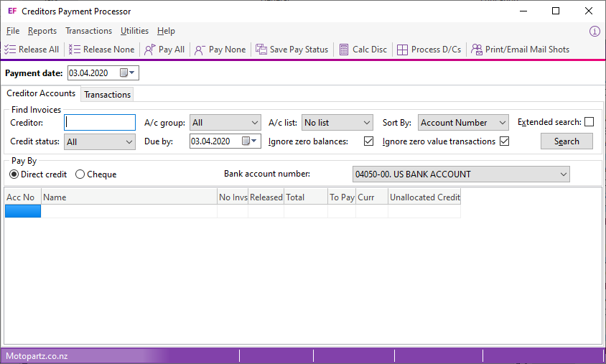Click the EF application icon in title bar
Image resolution: width=606 pixels, height=364 pixels.
click(x=12, y=11)
